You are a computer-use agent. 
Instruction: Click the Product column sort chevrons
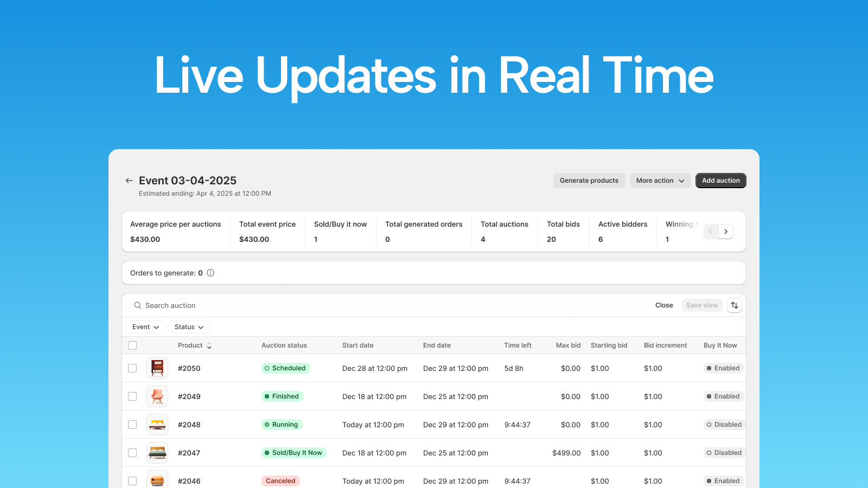(209, 345)
